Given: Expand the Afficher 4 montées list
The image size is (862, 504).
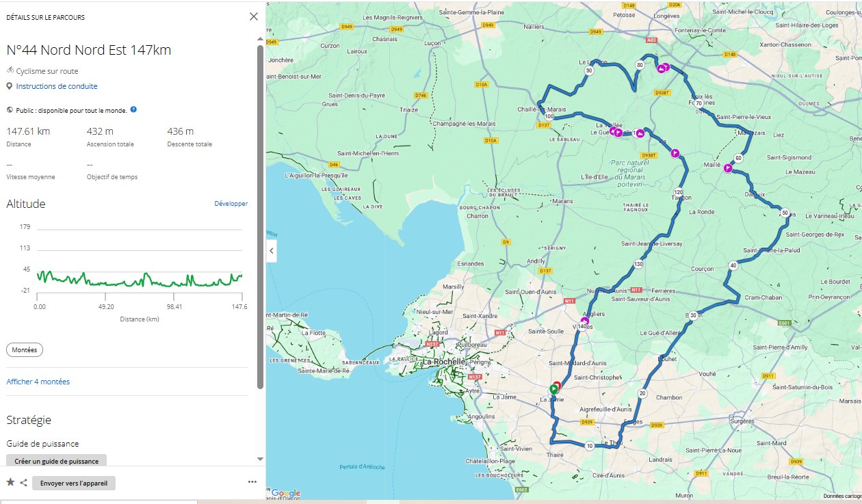Looking at the screenshot, I should click(38, 382).
